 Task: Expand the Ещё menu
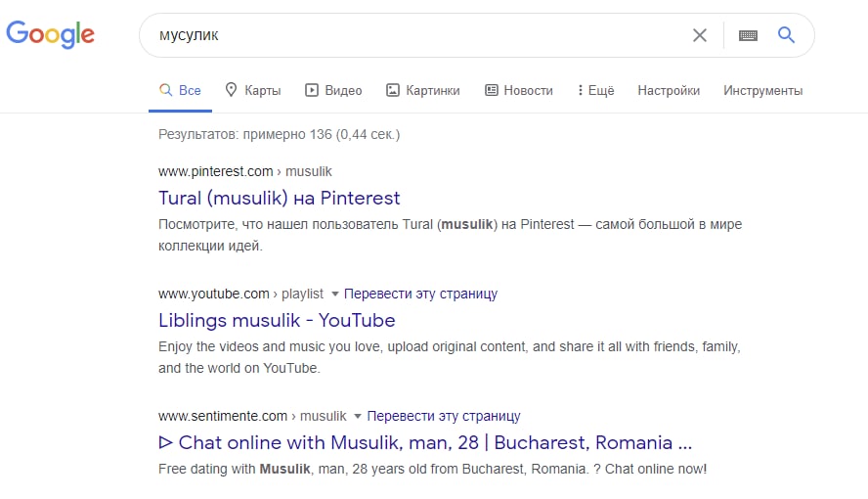(595, 90)
